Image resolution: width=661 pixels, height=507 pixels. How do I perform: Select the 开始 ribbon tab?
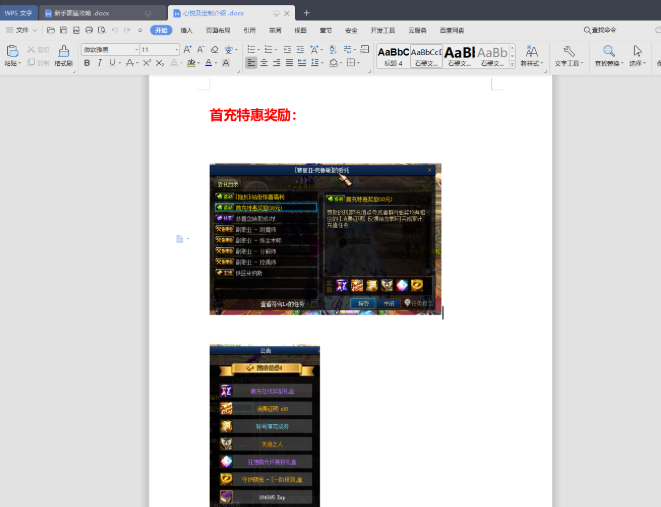[161, 30]
